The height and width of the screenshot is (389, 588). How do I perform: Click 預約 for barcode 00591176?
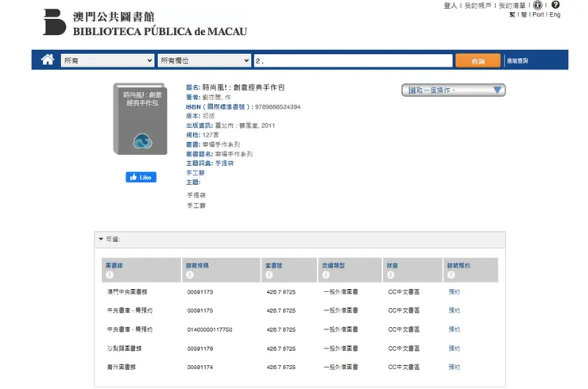pos(455,349)
